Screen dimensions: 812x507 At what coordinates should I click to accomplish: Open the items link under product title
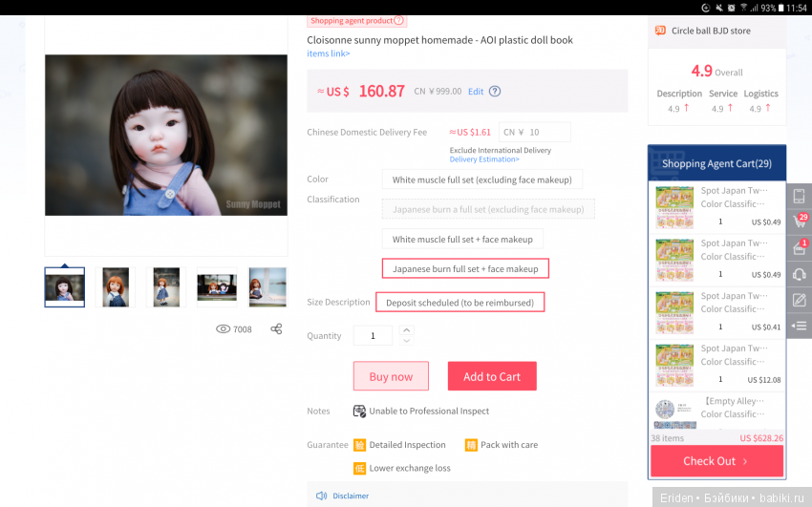tap(328, 53)
